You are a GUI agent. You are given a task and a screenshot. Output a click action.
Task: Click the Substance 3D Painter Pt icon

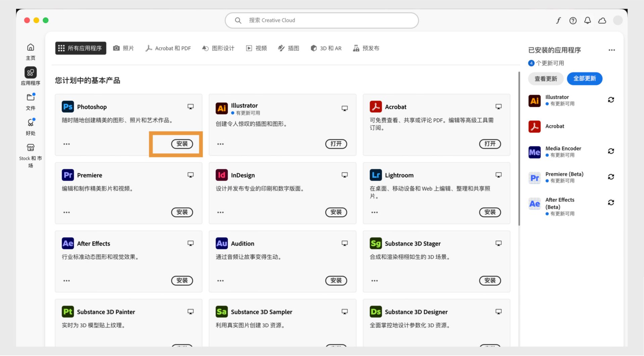coord(68,312)
